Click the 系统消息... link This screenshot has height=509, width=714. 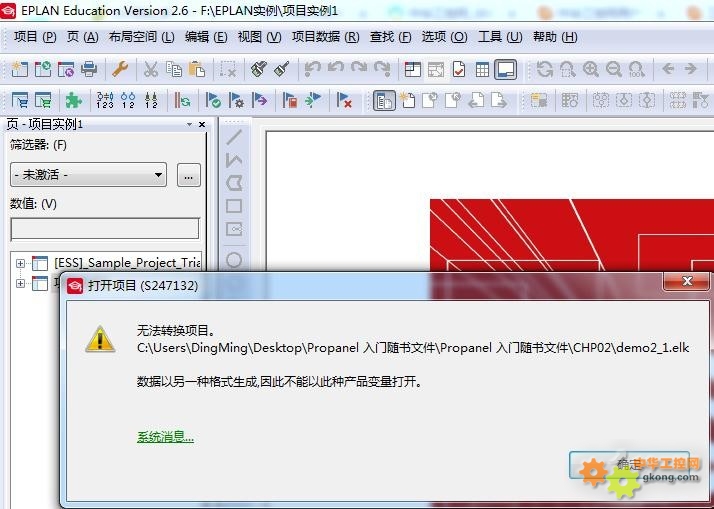tap(165, 436)
